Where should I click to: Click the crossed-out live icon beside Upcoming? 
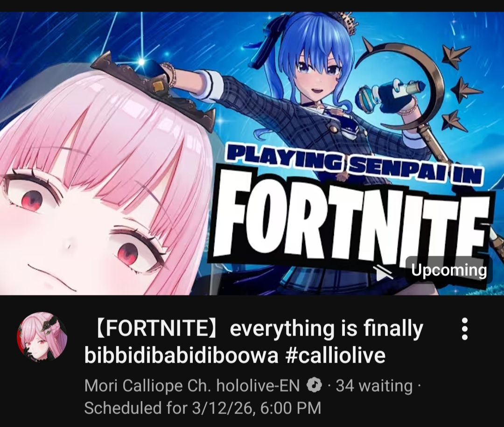(383, 273)
